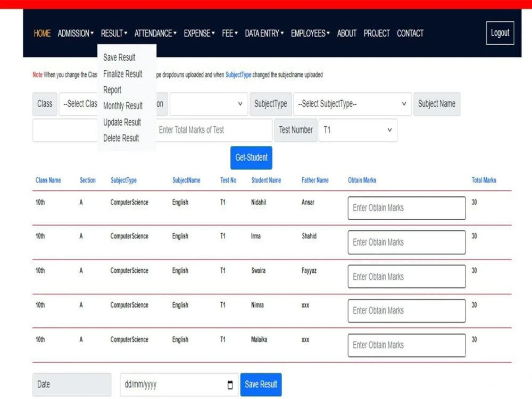Go to the ABOUT page
The height and width of the screenshot is (399, 532).
click(x=346, y=33)
